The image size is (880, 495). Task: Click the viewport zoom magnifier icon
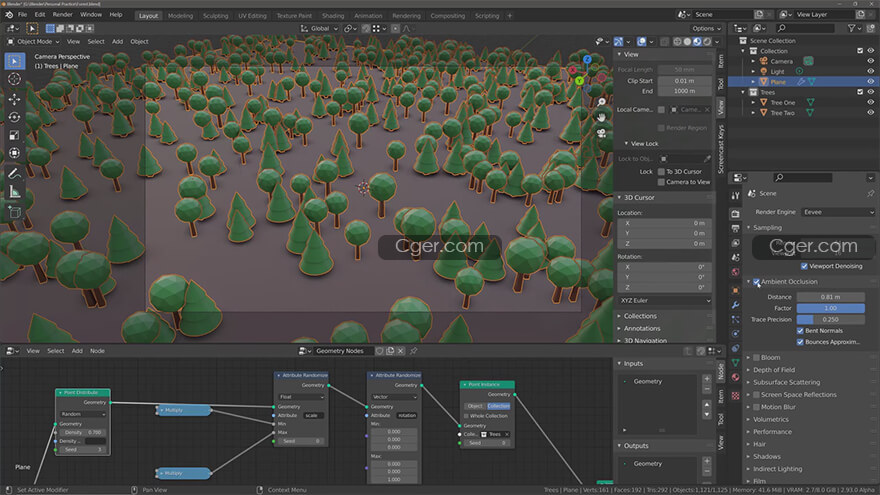point(601,102)
